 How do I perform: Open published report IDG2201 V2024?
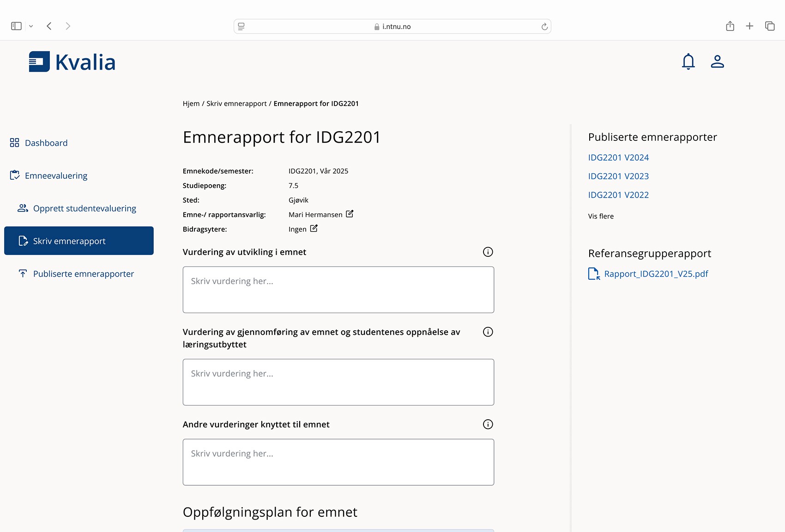pos(618,157)
